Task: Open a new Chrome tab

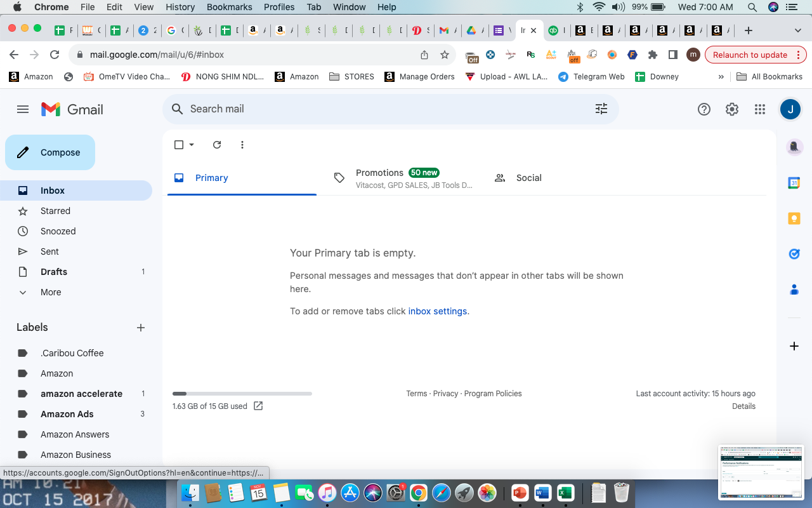Action: pyautogui.click(x=749, y=30)
